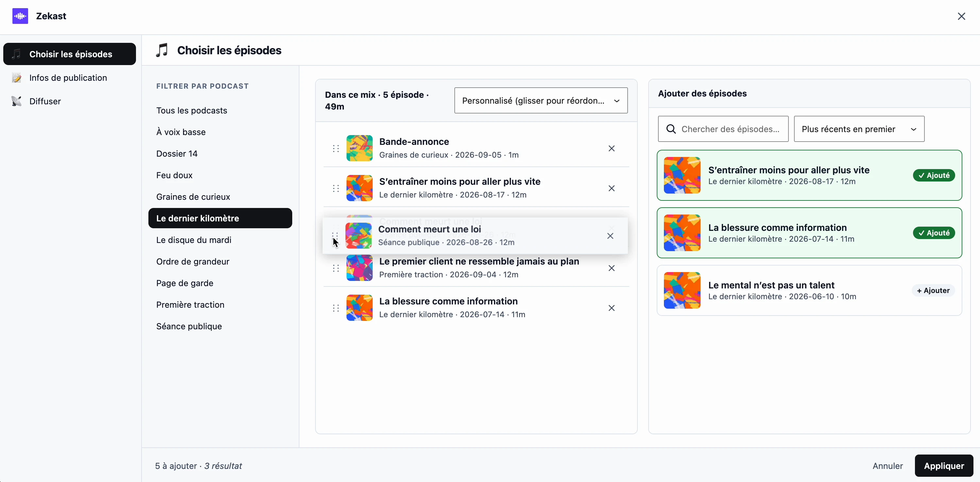Filter by Tous les podcasts
The width and height of the screenshot is (980, 482).
click(x=220, y=110)
